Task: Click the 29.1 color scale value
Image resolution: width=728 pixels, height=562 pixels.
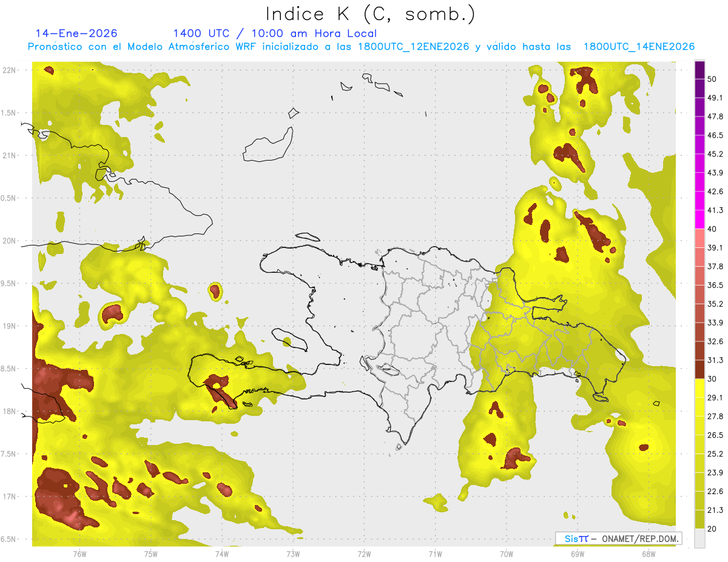Action: click(x=715, y=398)
